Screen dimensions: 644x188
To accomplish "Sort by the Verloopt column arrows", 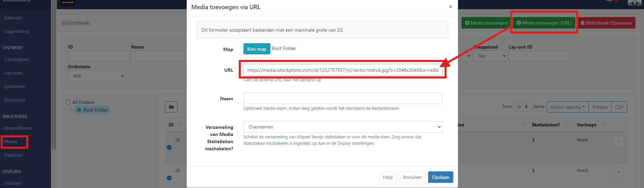I will pyautogui.click(x=604, y=124).
